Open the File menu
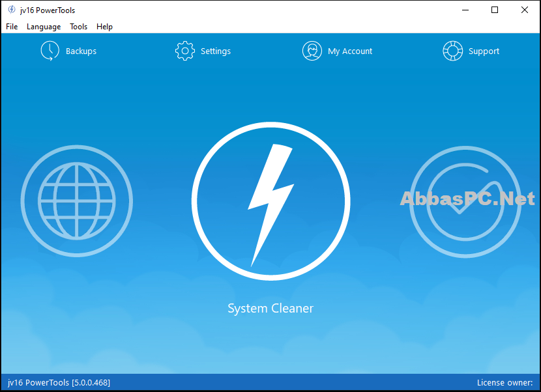The width and height of the screenshot is (541, 392). tap(12, 27)
